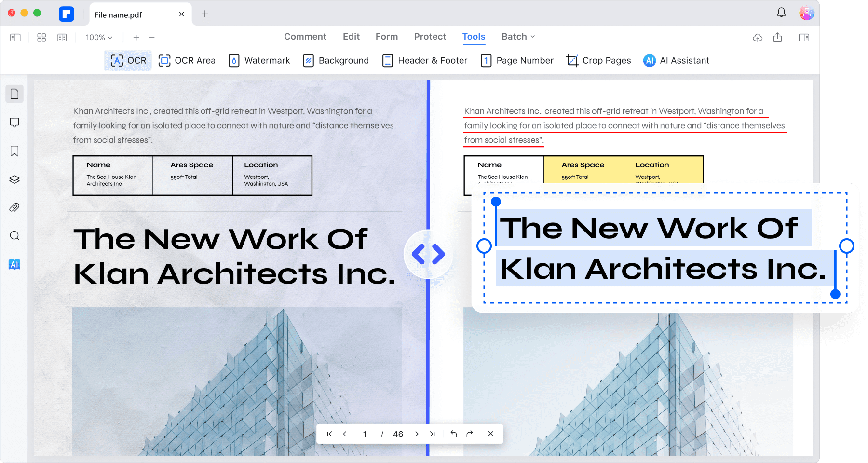Select the Crop Pages tool
This screenshot has width=868, height=463.
point(598,61)
